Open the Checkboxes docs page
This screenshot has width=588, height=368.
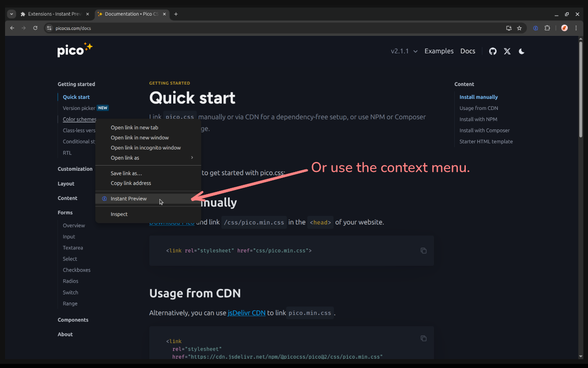77,270
